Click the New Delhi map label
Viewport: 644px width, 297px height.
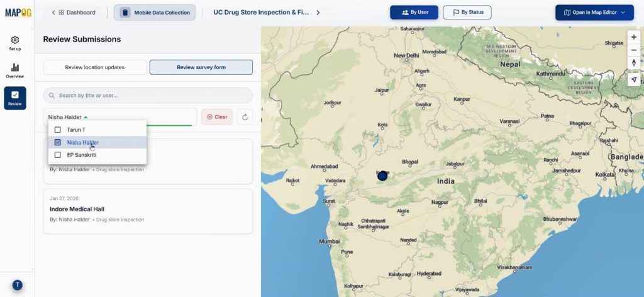click(406, 55)
